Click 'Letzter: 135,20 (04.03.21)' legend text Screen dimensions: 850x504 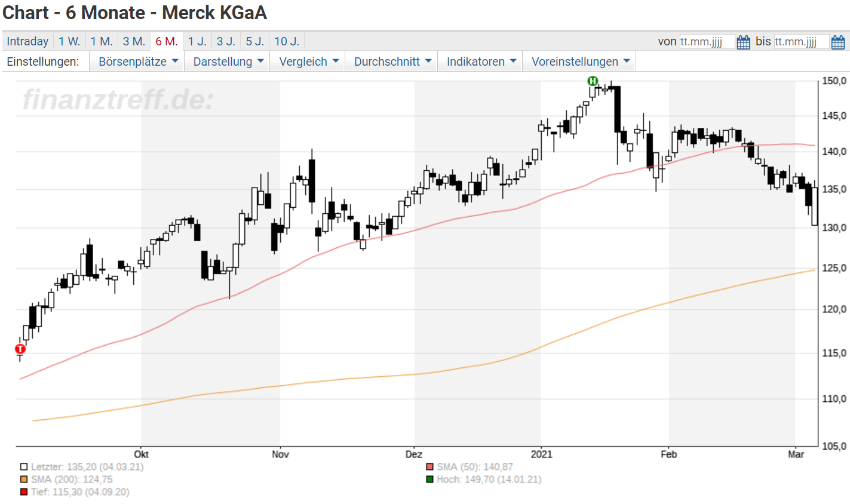87,467
